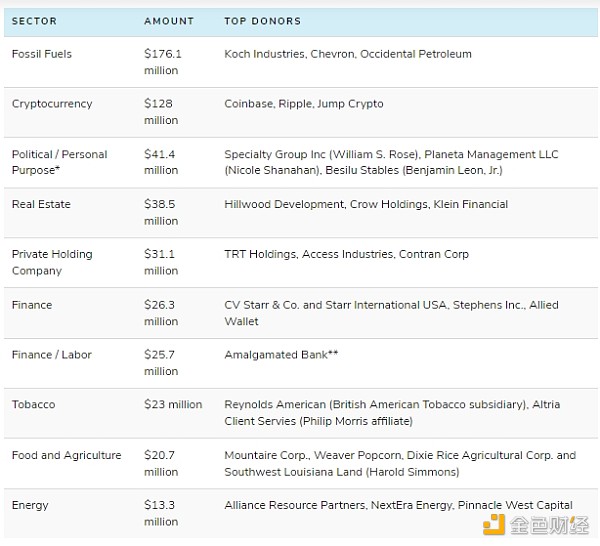The image size is (600, 546).
Task: Select the Cryptocurrency sector row label
Action: pos(52,104)
